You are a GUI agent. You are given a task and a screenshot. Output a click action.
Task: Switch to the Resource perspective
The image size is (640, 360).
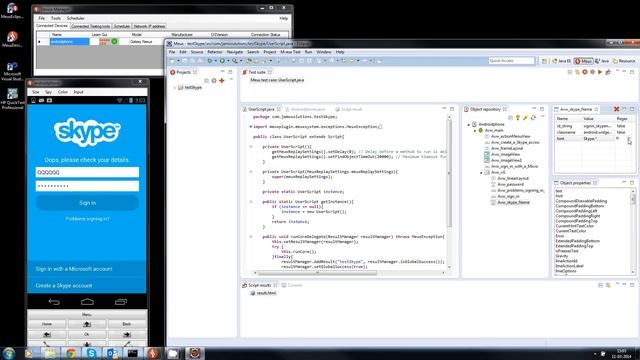click(x=624, y=61)
